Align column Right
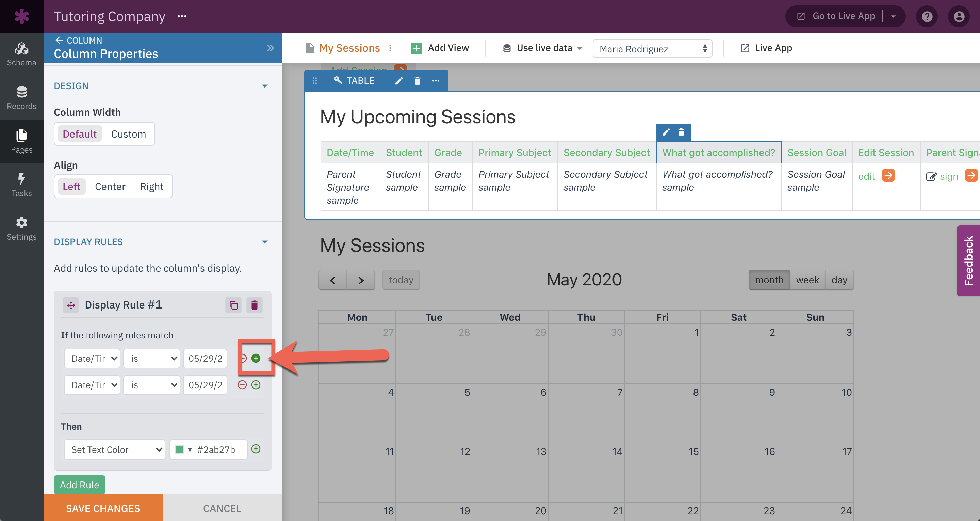 tap(151, 186)
